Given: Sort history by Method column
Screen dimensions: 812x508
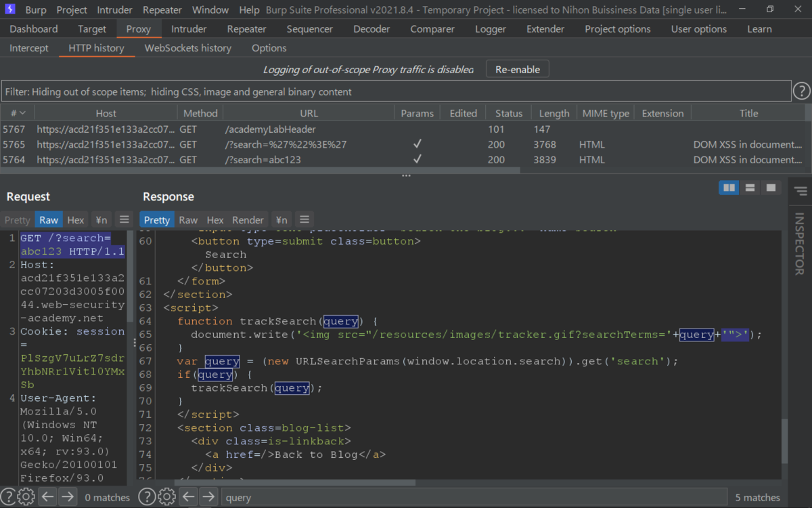Looking at the screenshot, I should point(200,113).
